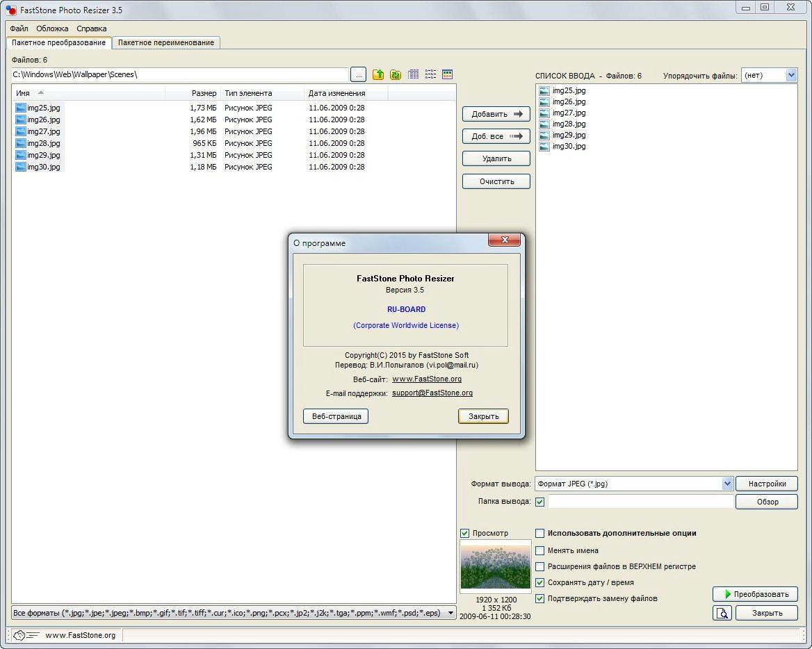The height and width of the screenshot is (649, 812).
Task: Click img26.jpg icon in input list
Action: (x=544, y=102)
